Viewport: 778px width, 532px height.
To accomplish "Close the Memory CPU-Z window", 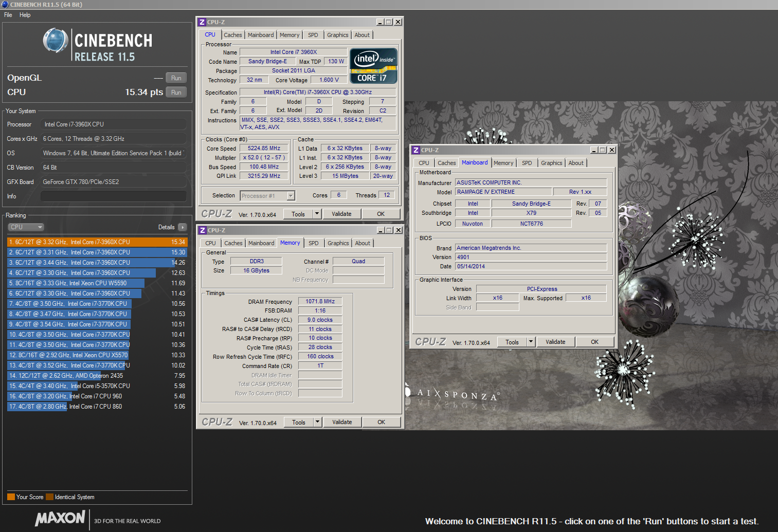I will tap(399, 230).
